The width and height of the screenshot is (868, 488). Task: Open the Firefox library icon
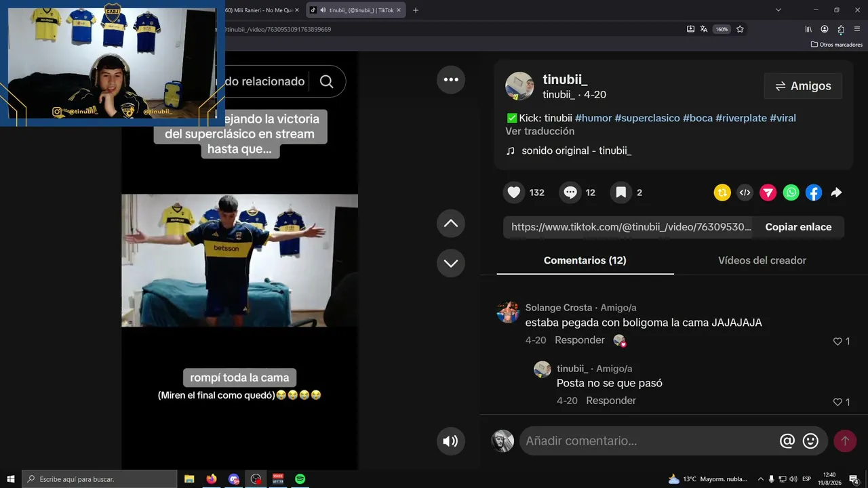click(808, 29)
